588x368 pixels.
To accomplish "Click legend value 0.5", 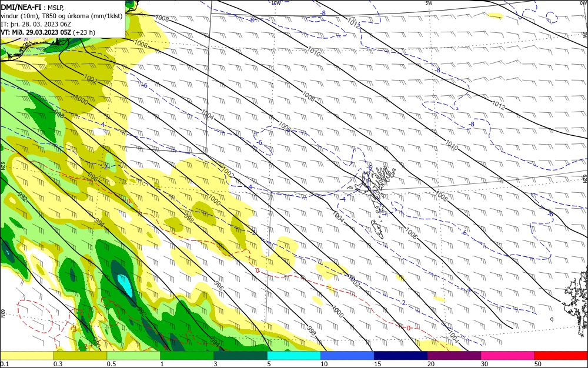I will (111, 364).
